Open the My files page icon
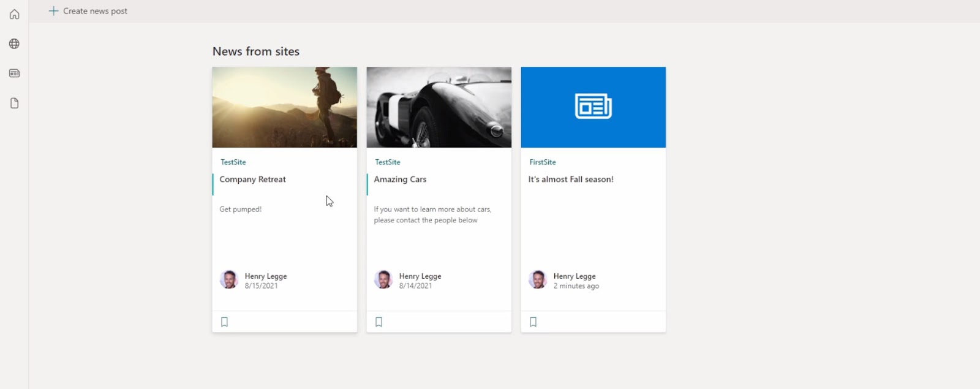The width and height of the screenshot is (980, 389). click(x=14, y=103)
